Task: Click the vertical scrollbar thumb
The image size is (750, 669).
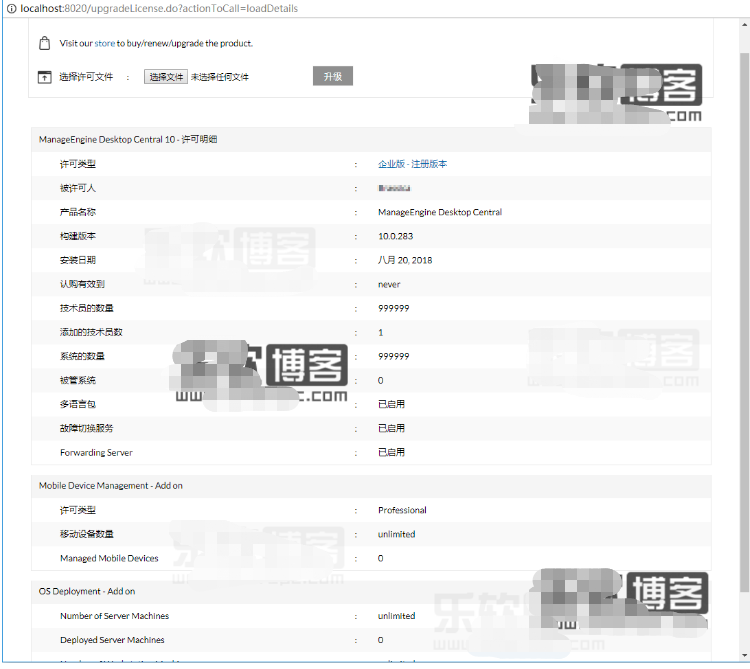Action: 745,323
